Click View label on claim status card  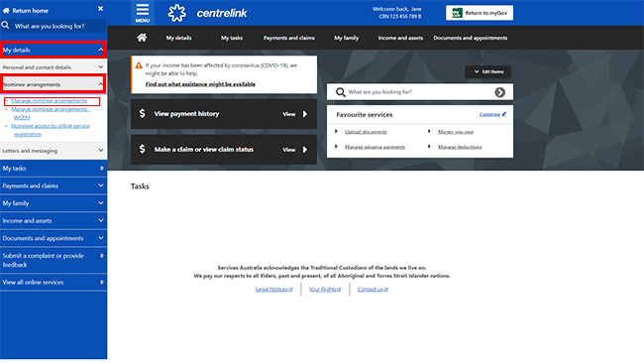tap(289, 150)
